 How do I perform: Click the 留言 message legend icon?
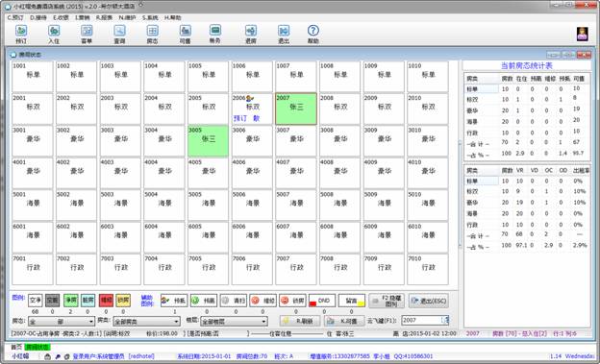(352, 301)
